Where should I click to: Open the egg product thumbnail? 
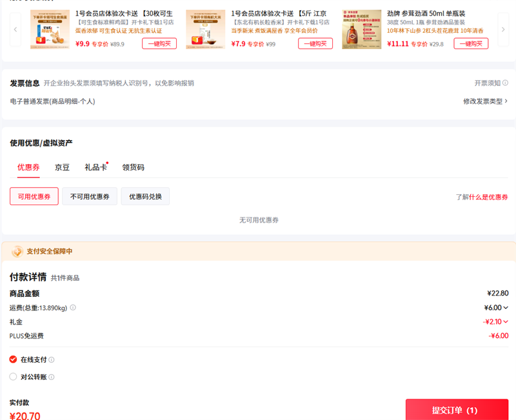coord(50,29)
